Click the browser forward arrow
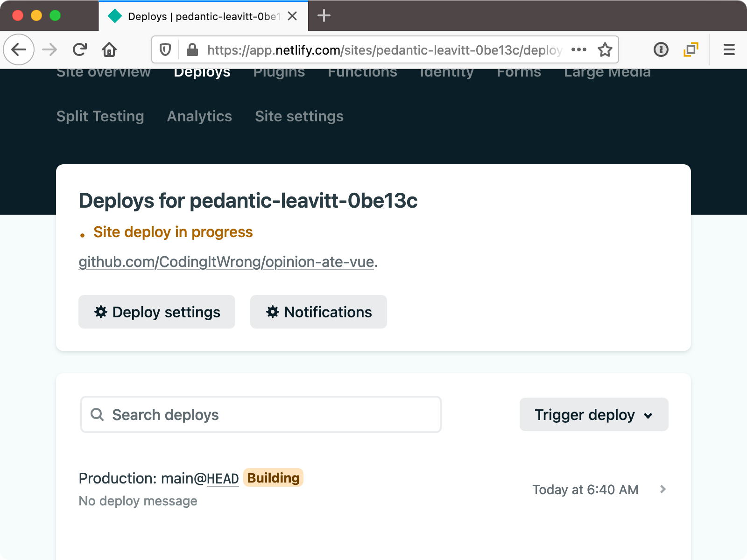Screen dimensions: 747x560 coord(49,49)
